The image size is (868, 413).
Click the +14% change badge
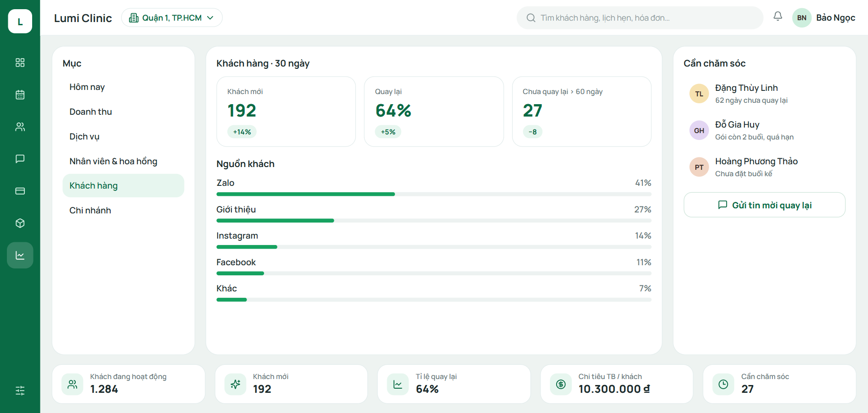click(x=242, y=132)
